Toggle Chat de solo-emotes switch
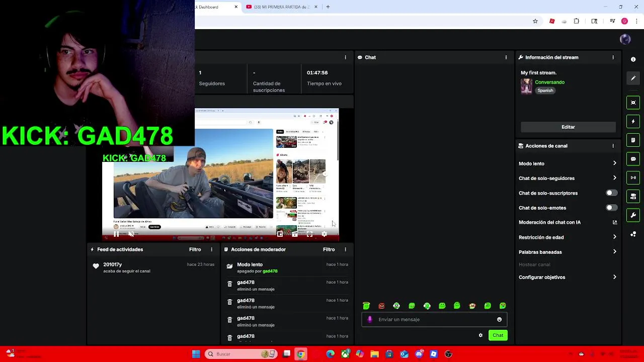 (x=611, y=208)
